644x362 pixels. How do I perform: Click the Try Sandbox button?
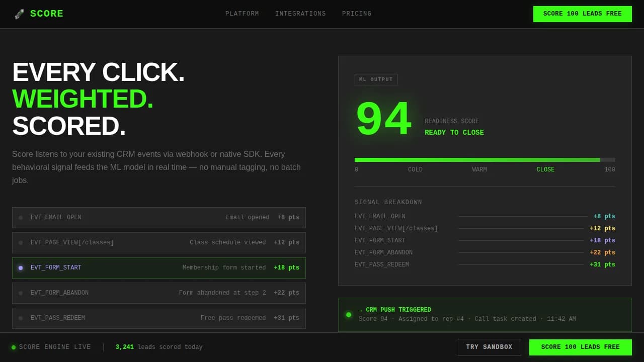pos(489,347)
